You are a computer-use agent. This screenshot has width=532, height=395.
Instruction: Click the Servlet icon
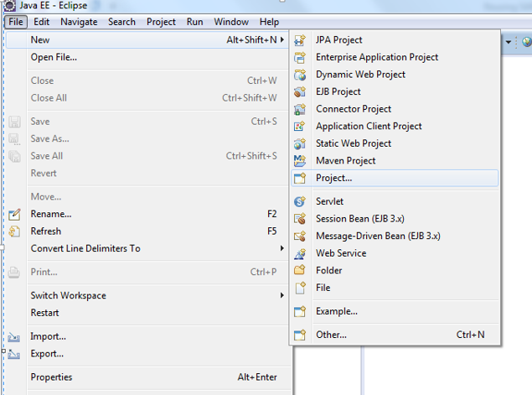tap(300, 201)
